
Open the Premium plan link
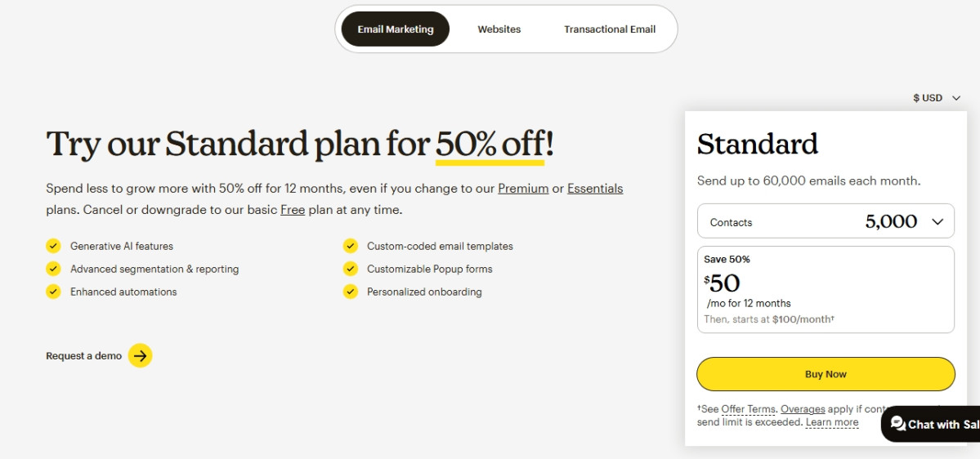[523, 189]
